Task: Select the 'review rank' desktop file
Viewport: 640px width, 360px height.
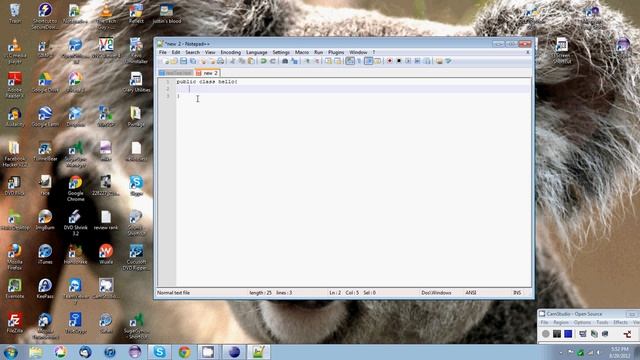Action: (x=106, y=220)
